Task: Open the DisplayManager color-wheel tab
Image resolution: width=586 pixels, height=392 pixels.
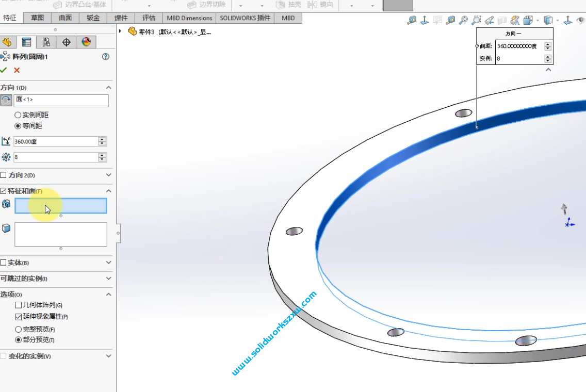Action: (x=86, y=42)
